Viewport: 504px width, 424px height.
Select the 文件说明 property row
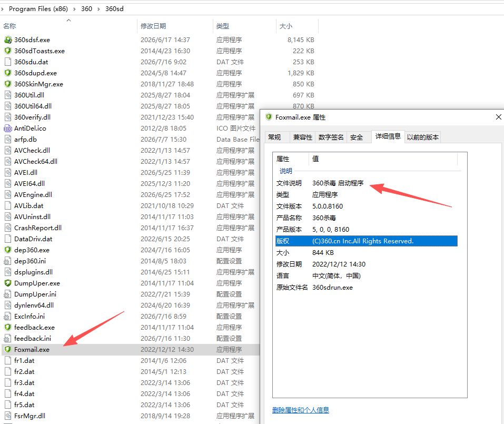366,183
